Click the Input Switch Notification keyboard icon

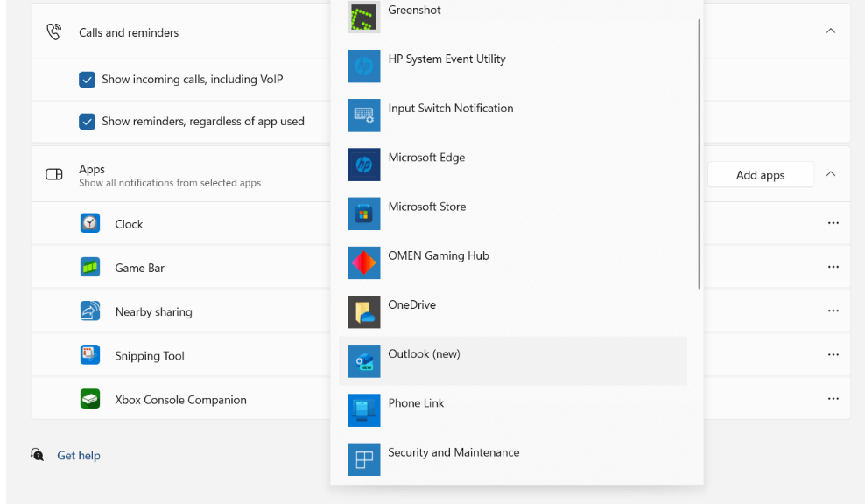tap(363, 115)
